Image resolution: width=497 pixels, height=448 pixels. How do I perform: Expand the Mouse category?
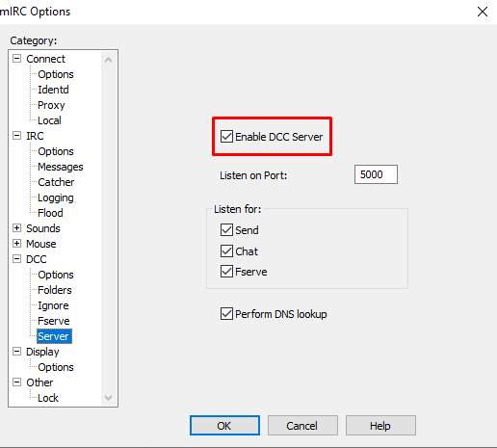click(x=16, y=244)
